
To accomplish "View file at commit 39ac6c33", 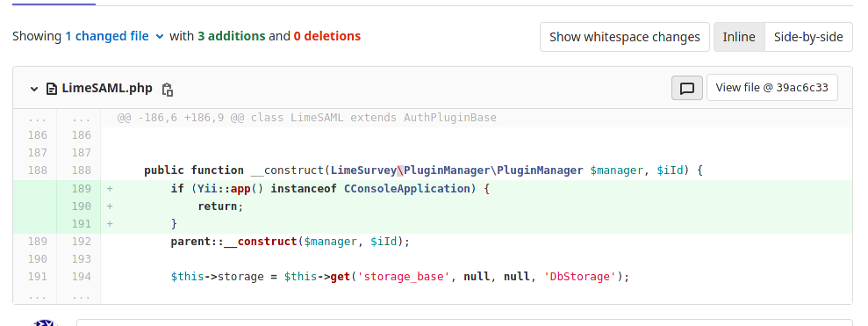I will 771,88.
